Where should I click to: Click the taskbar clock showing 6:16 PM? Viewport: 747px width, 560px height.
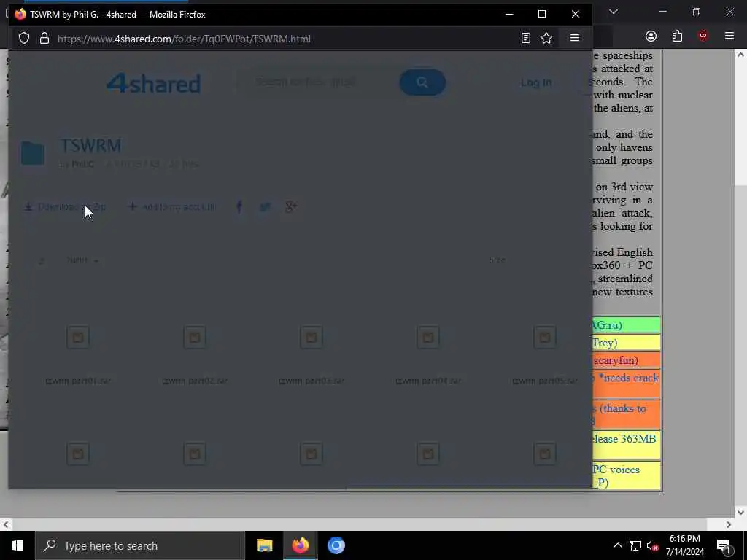tap(684, 545)
